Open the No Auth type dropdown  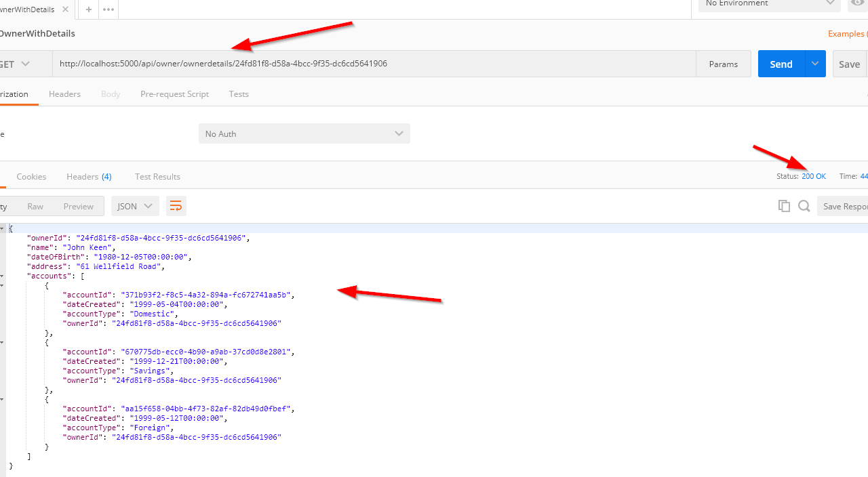click(x=304, y=133)
